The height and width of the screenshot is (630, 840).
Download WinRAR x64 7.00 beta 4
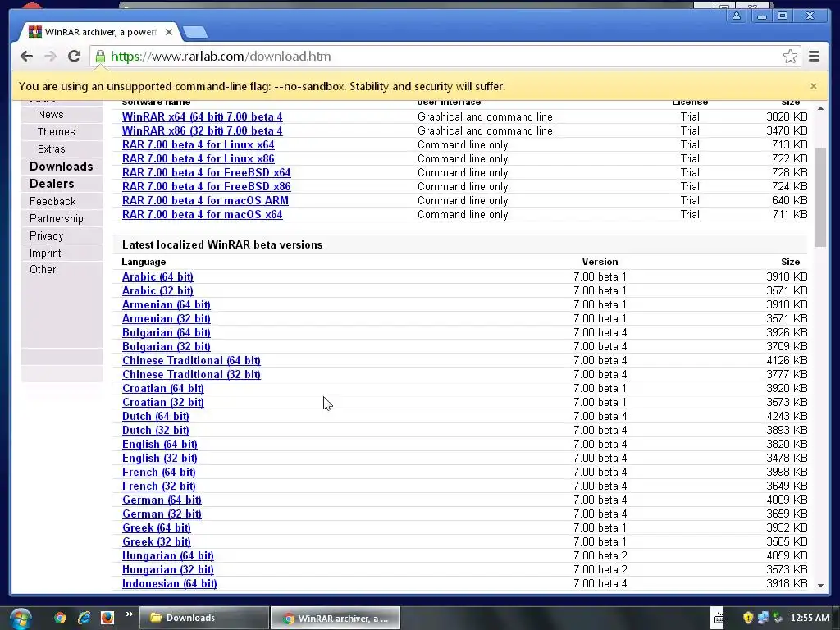coord(202,116)
